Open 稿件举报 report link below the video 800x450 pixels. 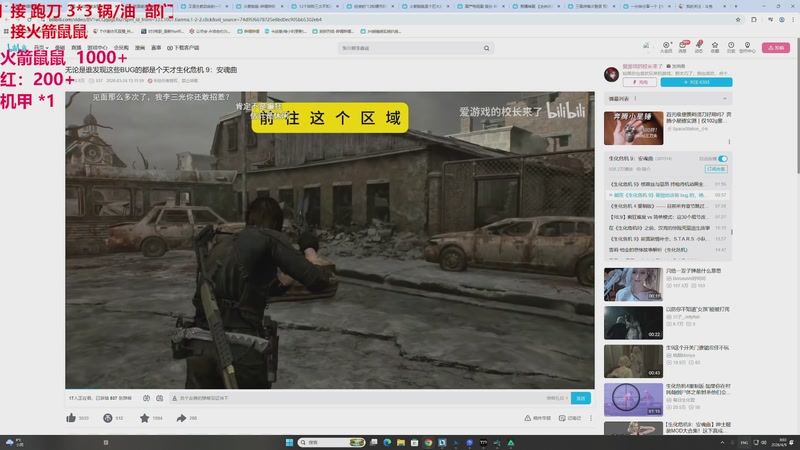click(x=538, y=418)
